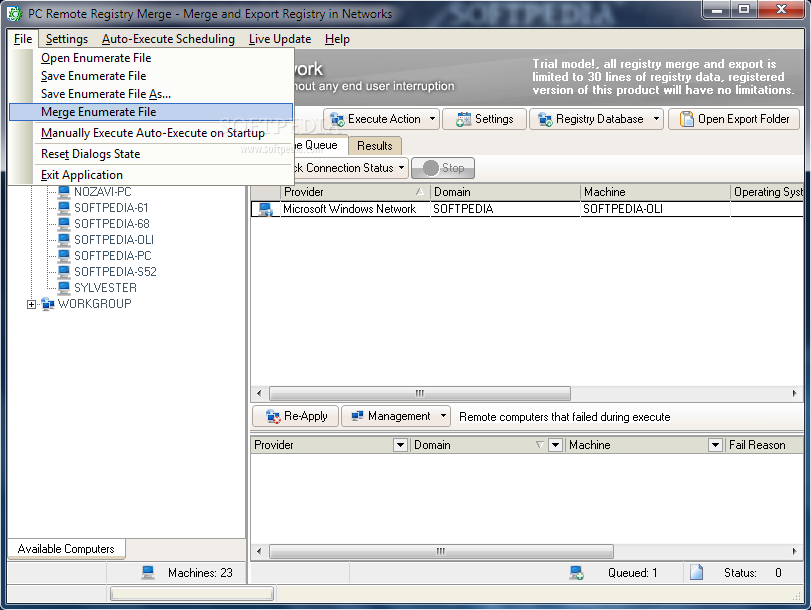
Task: Click the Operating System column header
Action: 768,192
